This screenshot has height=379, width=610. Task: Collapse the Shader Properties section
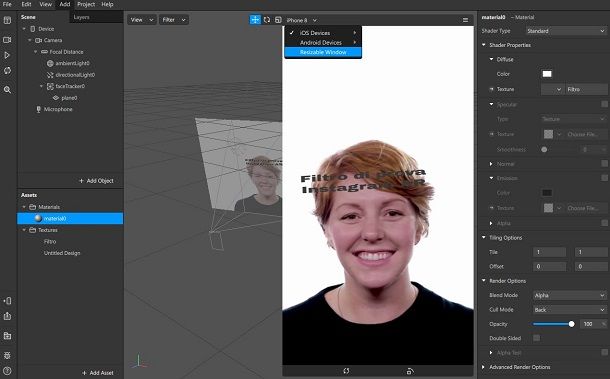(x=484, y=45)
